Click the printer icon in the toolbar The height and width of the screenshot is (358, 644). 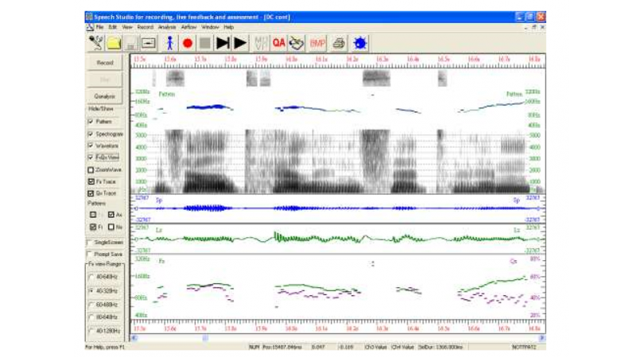[x=339, y=43]
